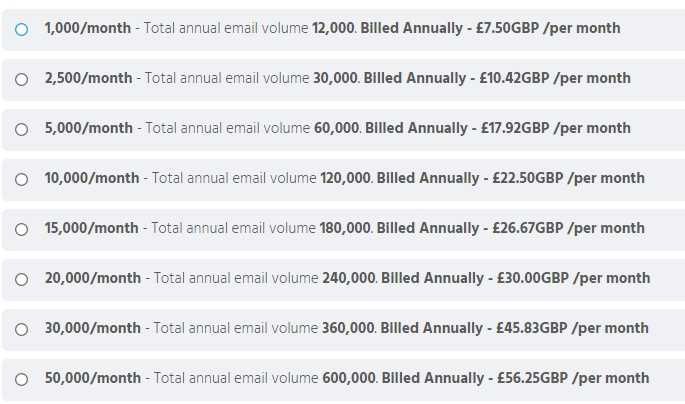The image size is (685, 404).
Task: Click the £10.42GBP per month price text
Action: [x=555, y=78]
